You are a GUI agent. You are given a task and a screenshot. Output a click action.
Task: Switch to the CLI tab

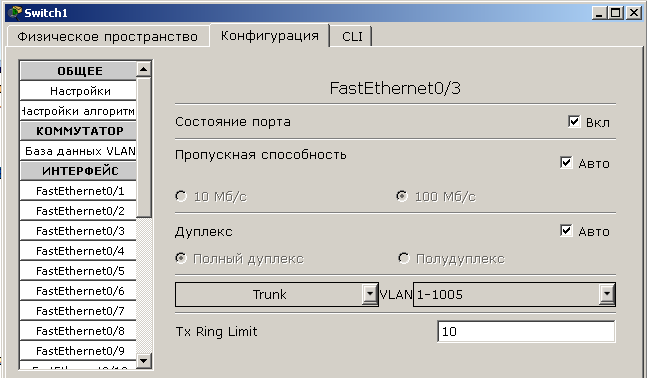pos(352,36)
